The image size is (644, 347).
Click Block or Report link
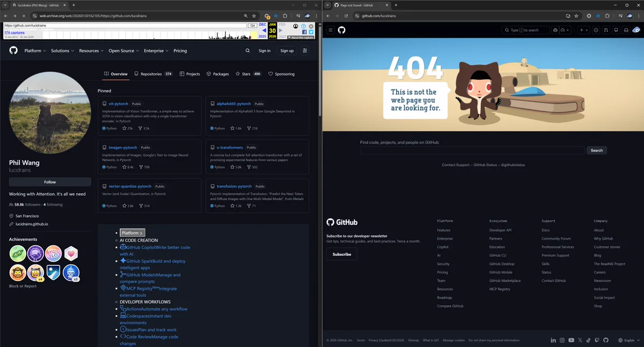[23, 286]
